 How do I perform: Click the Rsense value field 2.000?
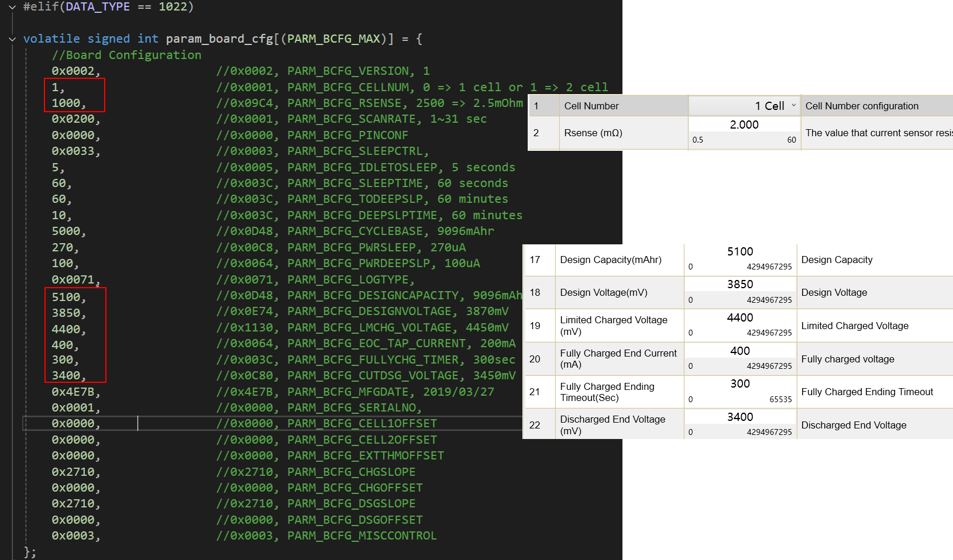[744, 125]
